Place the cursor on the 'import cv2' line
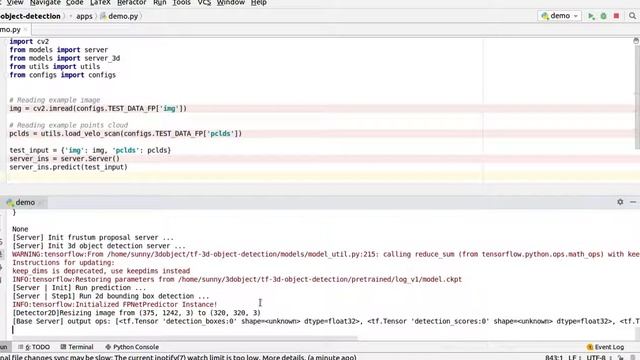The height and width of the screenshot is (360, 640). [29, 42]
